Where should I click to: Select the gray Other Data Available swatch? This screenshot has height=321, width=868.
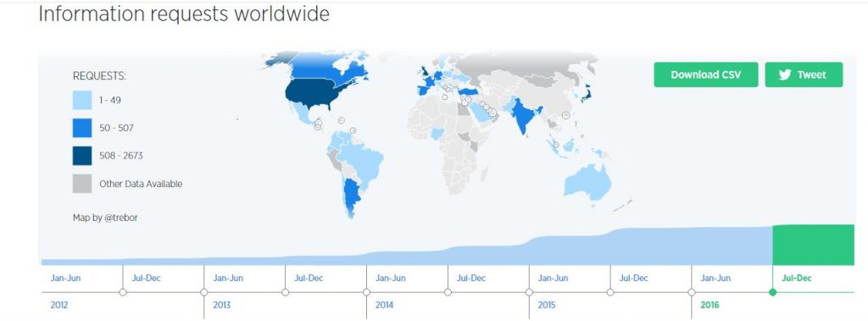pyautogui.click(x=82, y=183)
